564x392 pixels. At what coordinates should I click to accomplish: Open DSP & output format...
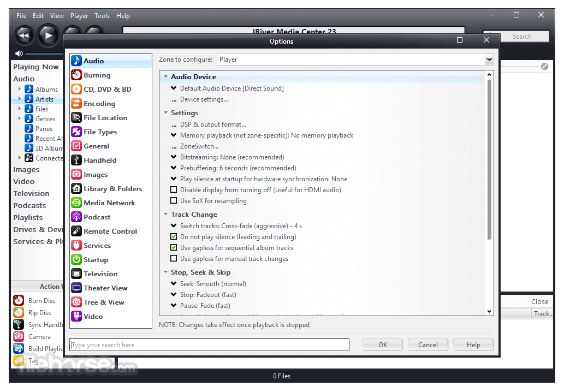(213, 124)
